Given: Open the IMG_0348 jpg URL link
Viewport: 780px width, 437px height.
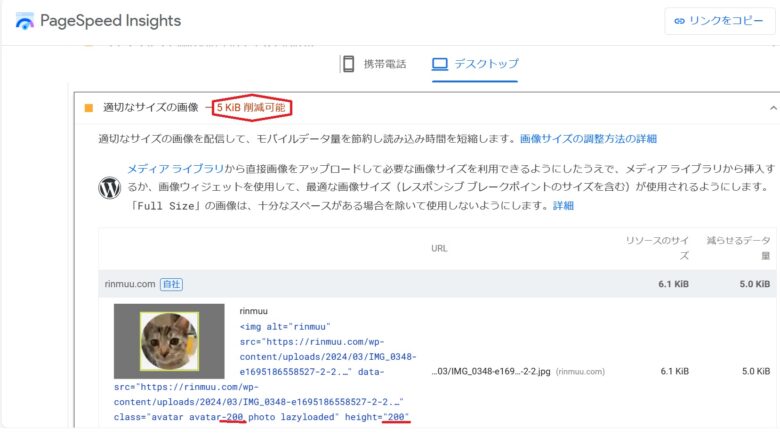Looking at the screenshot, I should pos(492,371).
